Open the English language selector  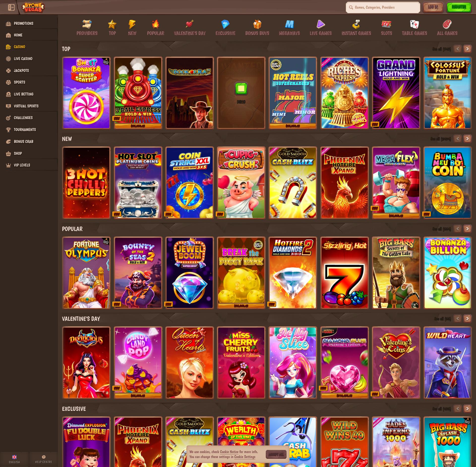coord(14,459)
